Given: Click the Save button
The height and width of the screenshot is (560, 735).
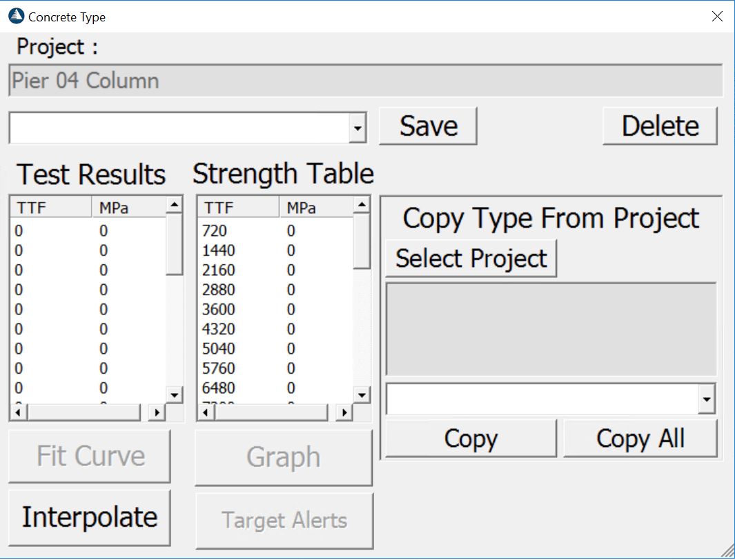Looking at the screenshot, I should [x=428, y=126].
